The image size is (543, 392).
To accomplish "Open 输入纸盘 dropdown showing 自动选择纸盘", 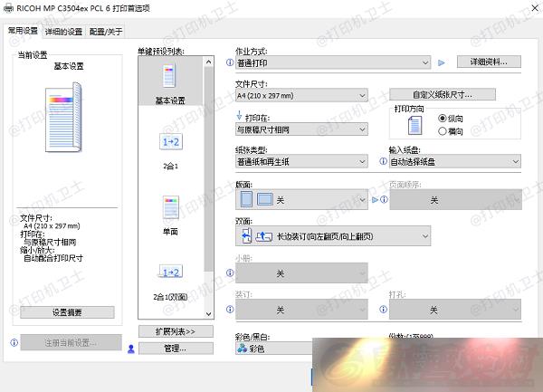I will tap(455, 161).
